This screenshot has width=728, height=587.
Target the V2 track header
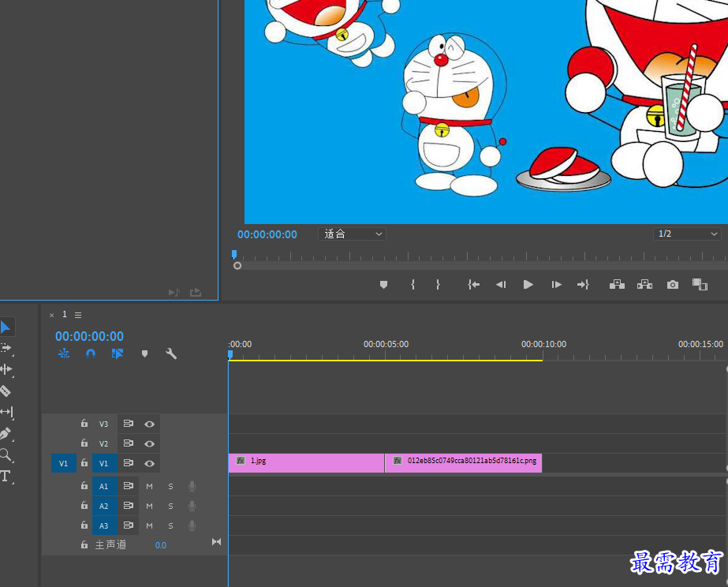pos(103,444)
